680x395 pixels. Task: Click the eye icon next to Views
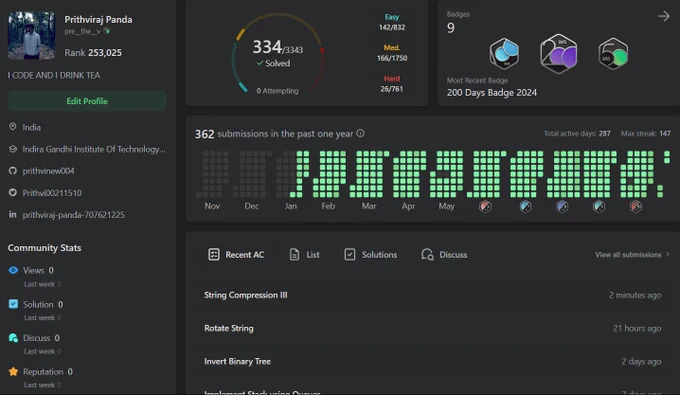click(13, 270)
